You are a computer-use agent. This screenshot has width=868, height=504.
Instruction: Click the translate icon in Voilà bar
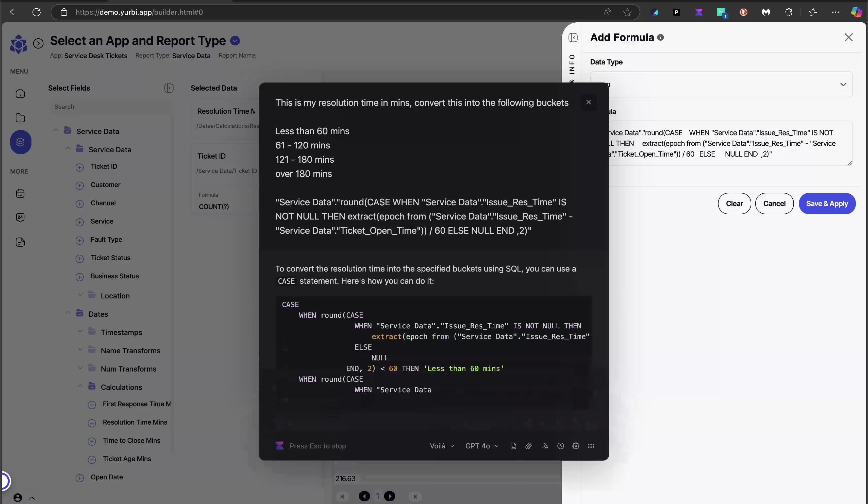[545, 446]
